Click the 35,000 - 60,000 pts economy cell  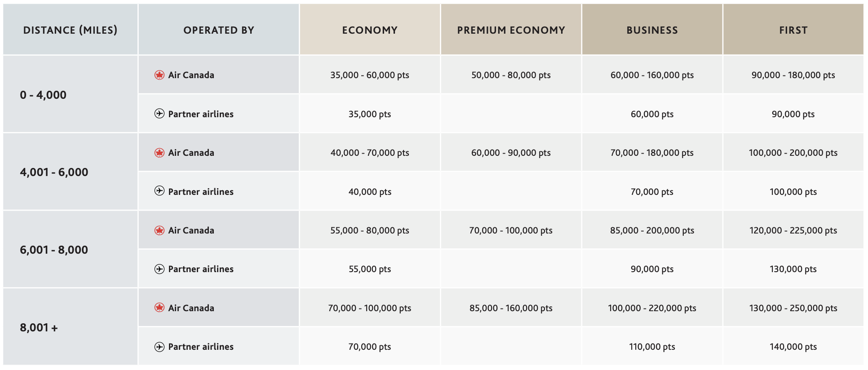370,75
